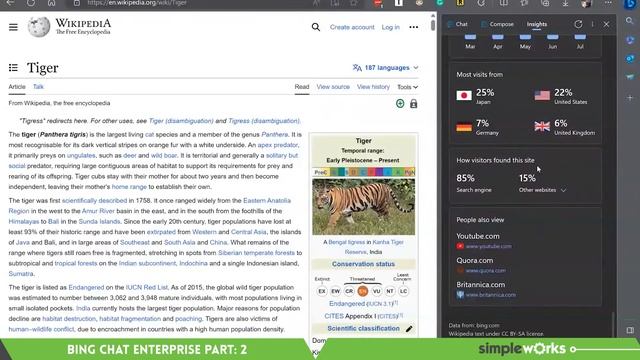Select the EN endangered status circle
The height and width of the screenshot is (360, 640).
(x=362, y=291)
